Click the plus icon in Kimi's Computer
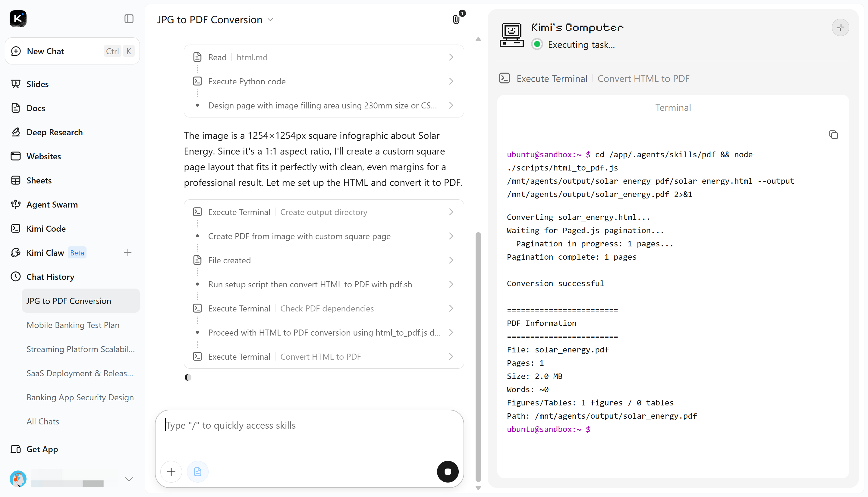 click(x=840, y=28)
